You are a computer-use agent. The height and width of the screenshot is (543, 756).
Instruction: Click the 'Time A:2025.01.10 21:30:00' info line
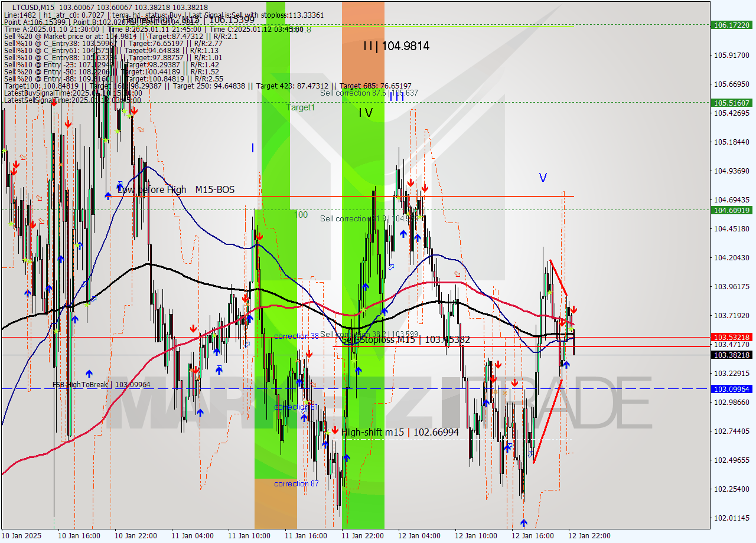coord(154,28)
